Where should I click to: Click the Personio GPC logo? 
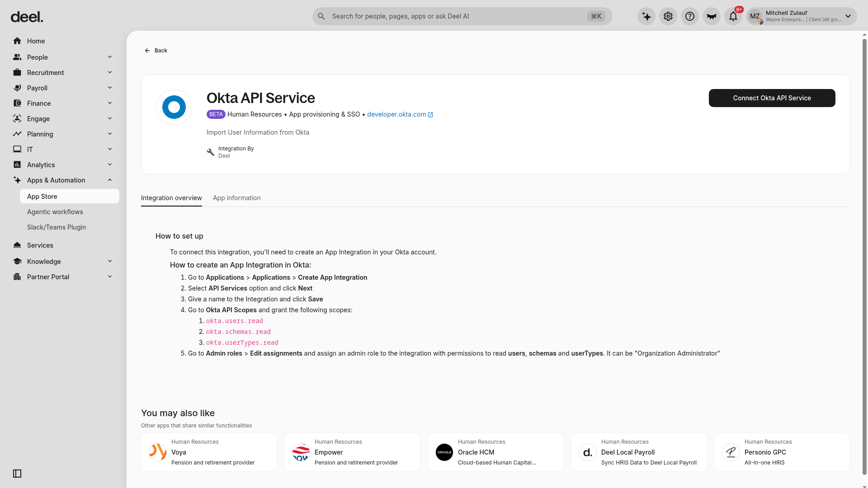click(x=731, y=452)
